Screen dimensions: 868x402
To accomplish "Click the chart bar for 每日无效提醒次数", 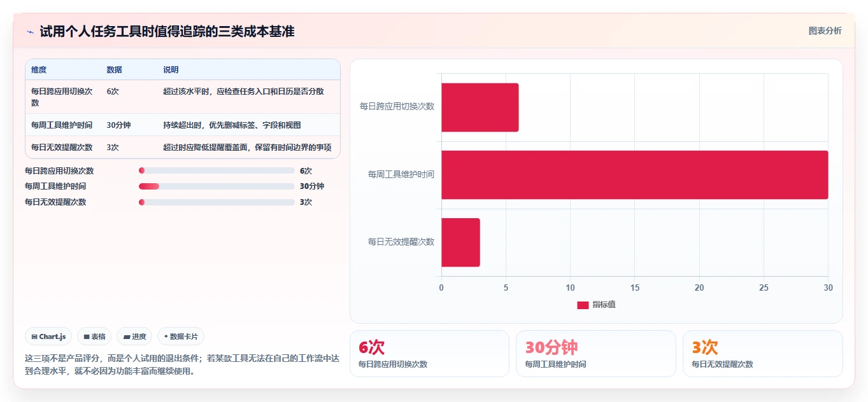I will coord(460,242).
